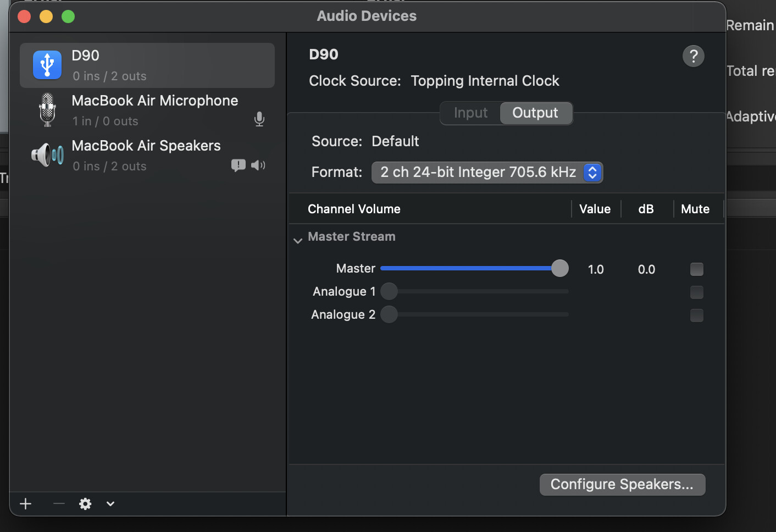Select D90 row in device list

pos(147,65)
